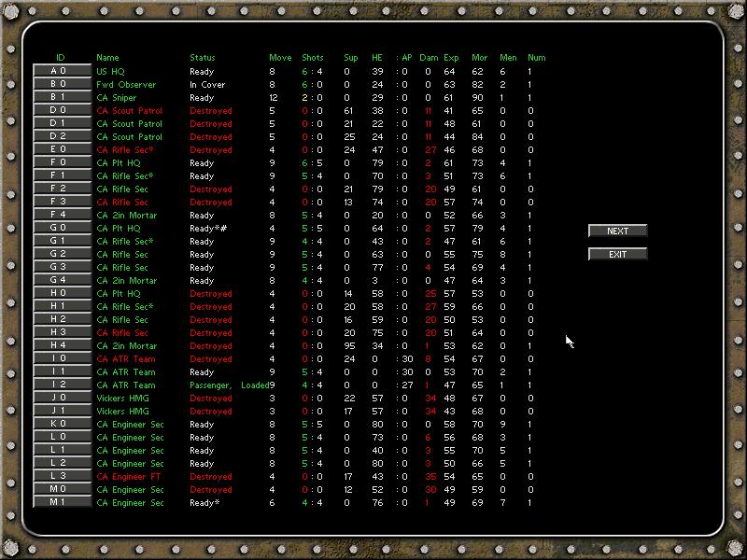
Task: Click the ID column header
Action: (60, 58)
